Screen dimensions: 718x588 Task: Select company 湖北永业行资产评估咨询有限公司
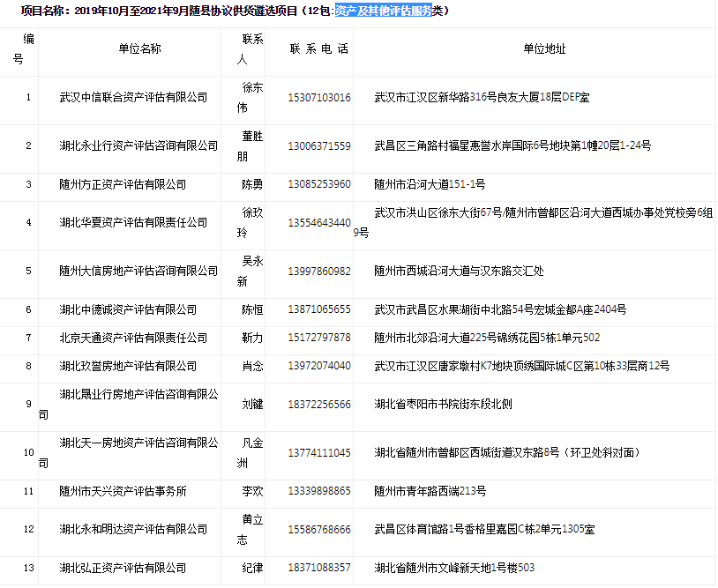[138, 145]
